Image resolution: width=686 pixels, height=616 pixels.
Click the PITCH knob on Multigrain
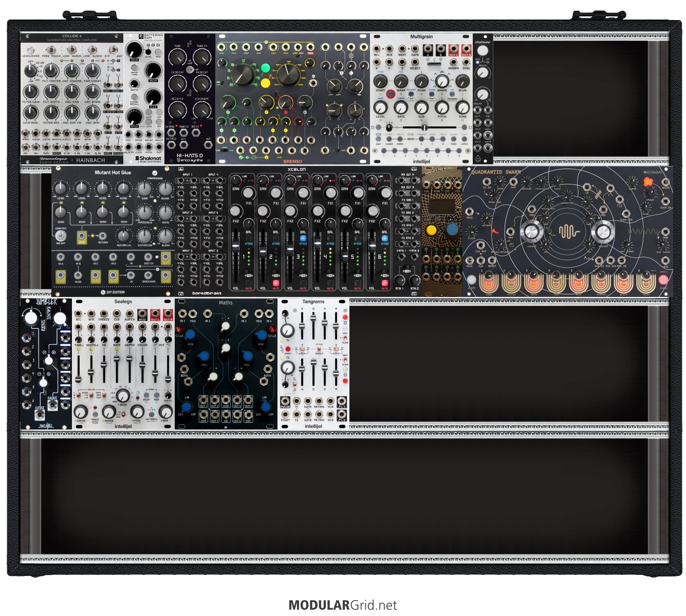pos(442,107)
